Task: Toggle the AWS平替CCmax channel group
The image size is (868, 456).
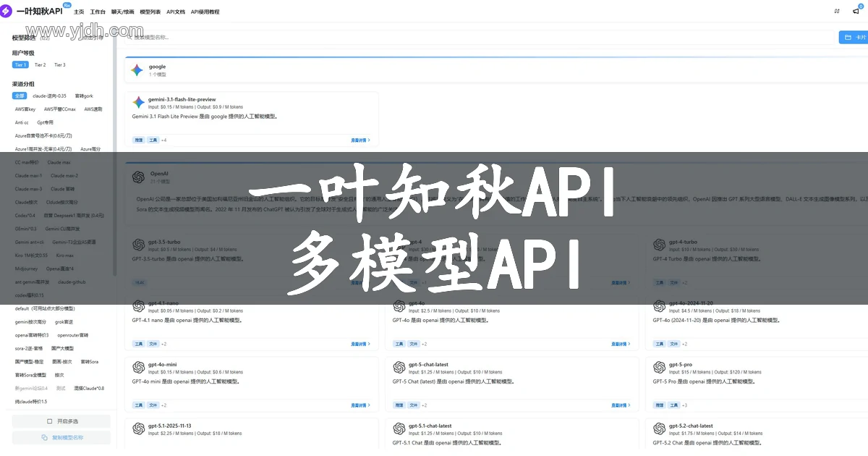Action: pos(60,109)
